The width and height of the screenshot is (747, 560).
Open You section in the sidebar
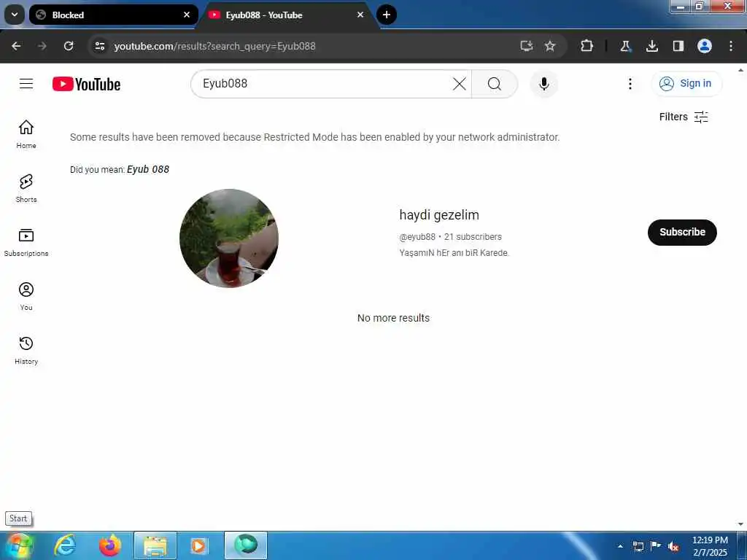coord(26,296)
